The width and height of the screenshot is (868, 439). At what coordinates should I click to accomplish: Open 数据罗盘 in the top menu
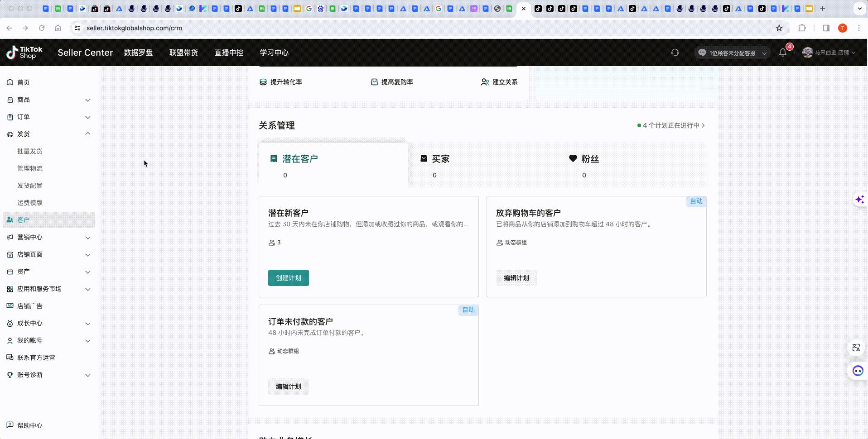139,52
